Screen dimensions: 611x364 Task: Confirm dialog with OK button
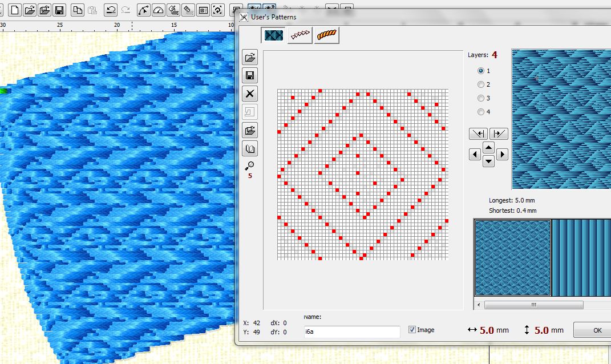[x=592, y=330]
